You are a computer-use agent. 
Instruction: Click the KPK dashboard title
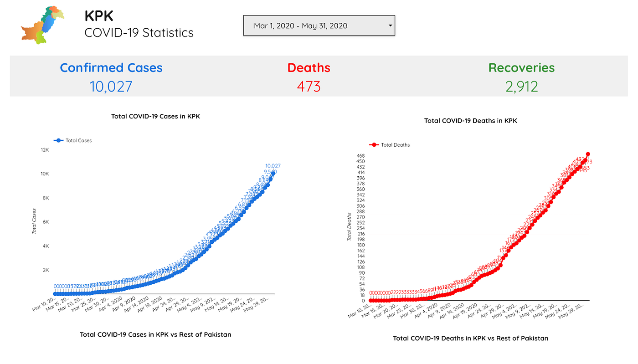[99, 16]
